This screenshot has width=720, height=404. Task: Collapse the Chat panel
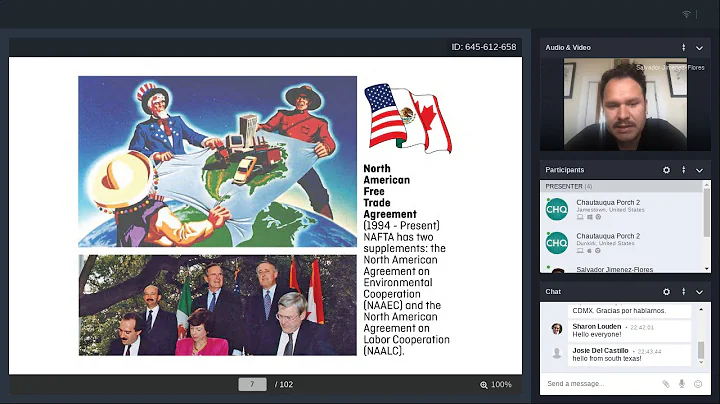coord(699,292)
